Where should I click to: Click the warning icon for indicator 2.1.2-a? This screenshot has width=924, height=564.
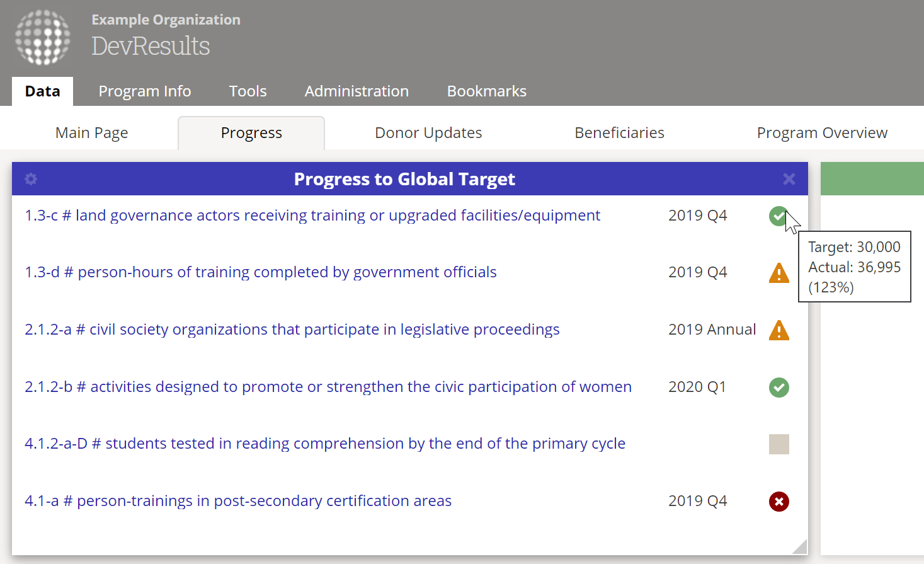point(779,330)
